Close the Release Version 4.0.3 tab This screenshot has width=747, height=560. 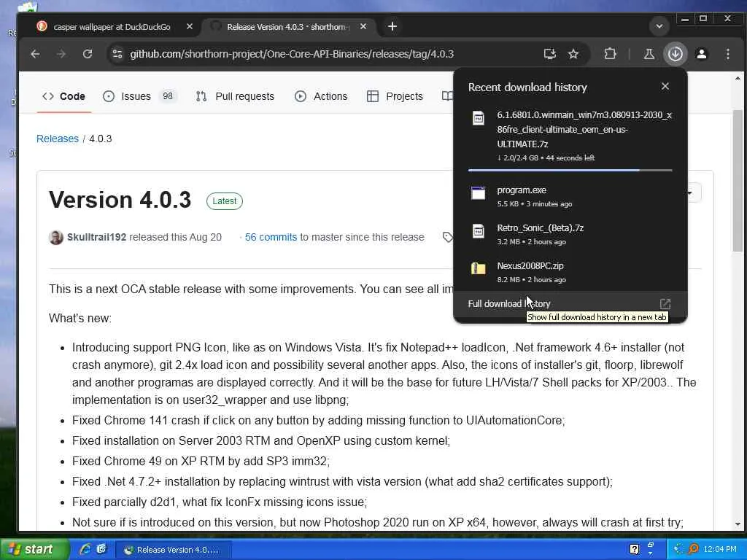pos(363,27)
